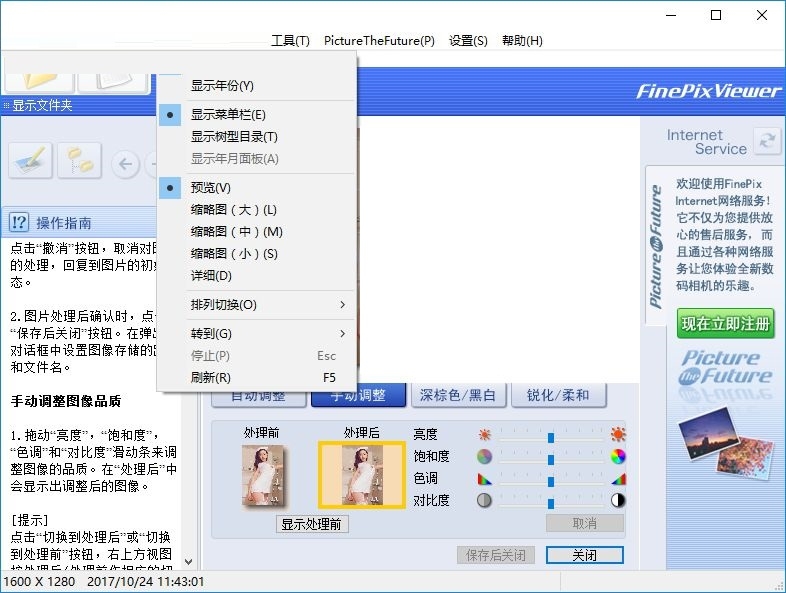The image size is (786, 593).
Task: Click the 保存后关闭 button
Action: 496,555
